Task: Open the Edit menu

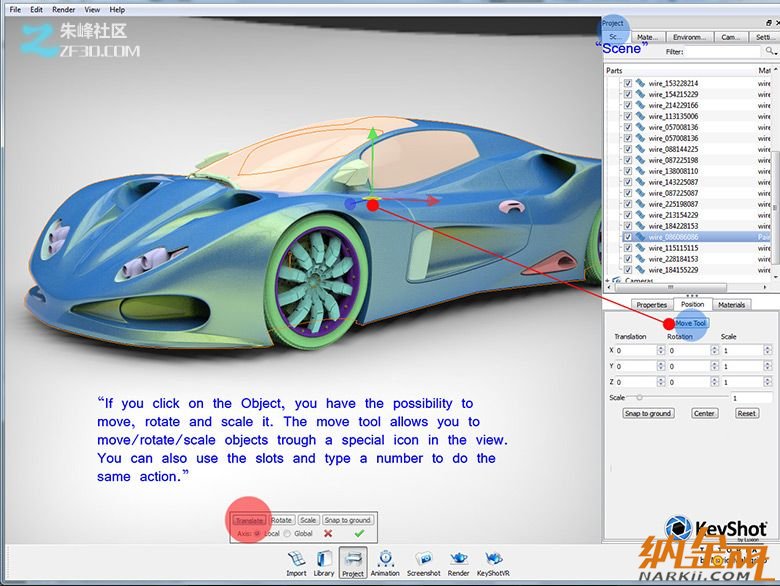Action: point(36,9)
